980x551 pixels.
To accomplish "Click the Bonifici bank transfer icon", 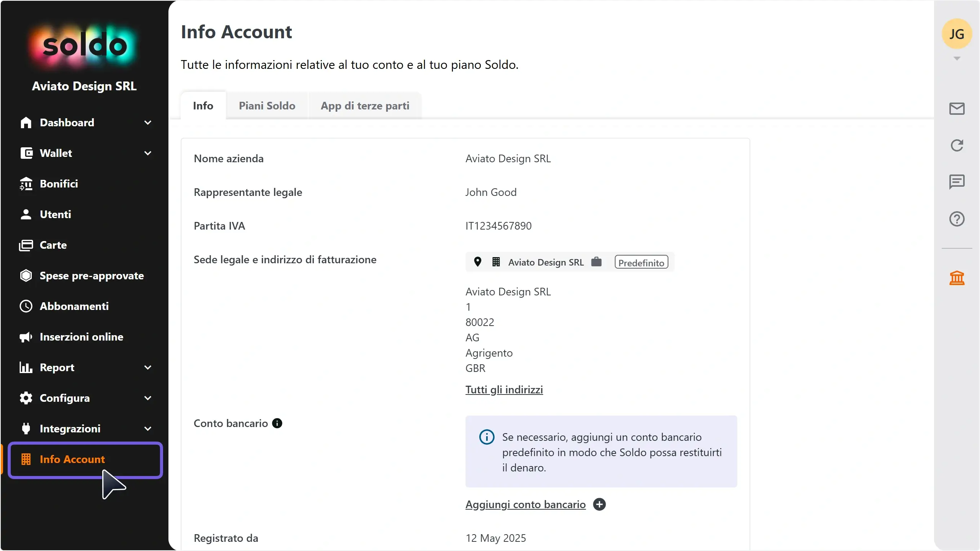I will click(26, 184).
